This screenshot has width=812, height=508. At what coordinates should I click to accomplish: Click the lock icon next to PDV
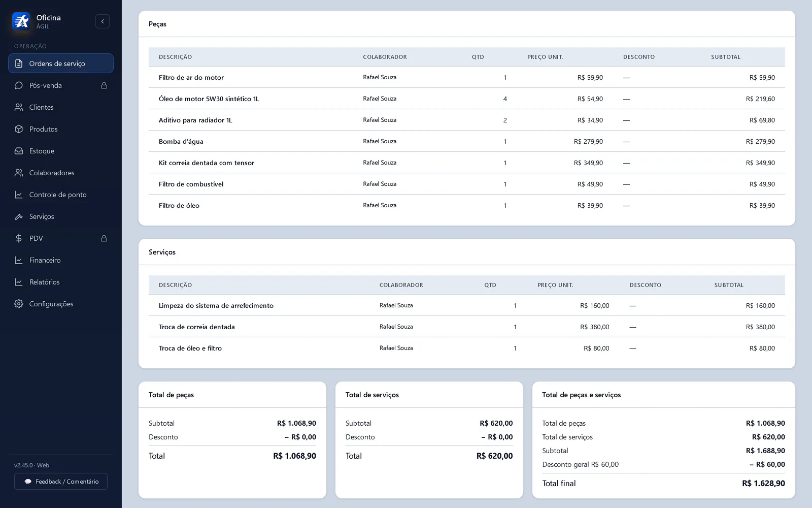coord(104,238)
